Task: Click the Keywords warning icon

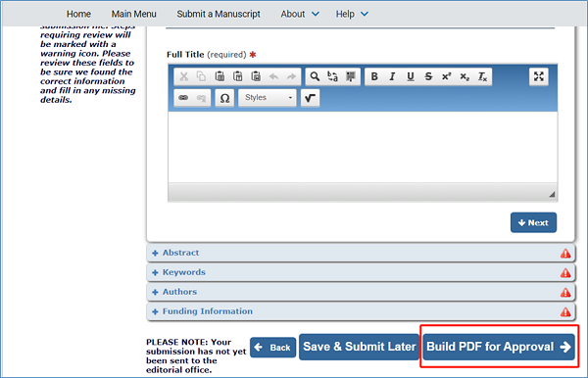Action: (x=565, y=273)
